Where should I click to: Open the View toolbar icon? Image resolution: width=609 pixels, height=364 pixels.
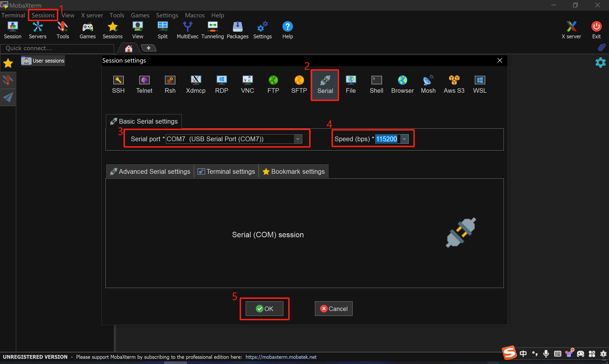click(x=138, y=30)
